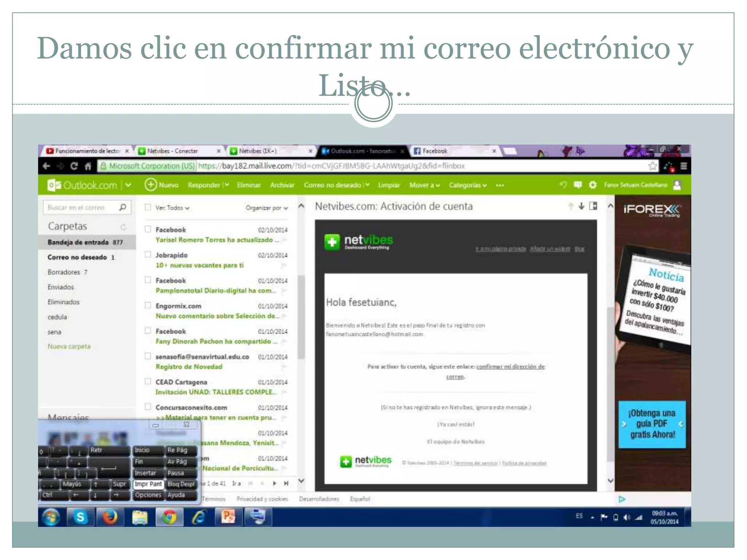Click the browser back arrow

46,166
